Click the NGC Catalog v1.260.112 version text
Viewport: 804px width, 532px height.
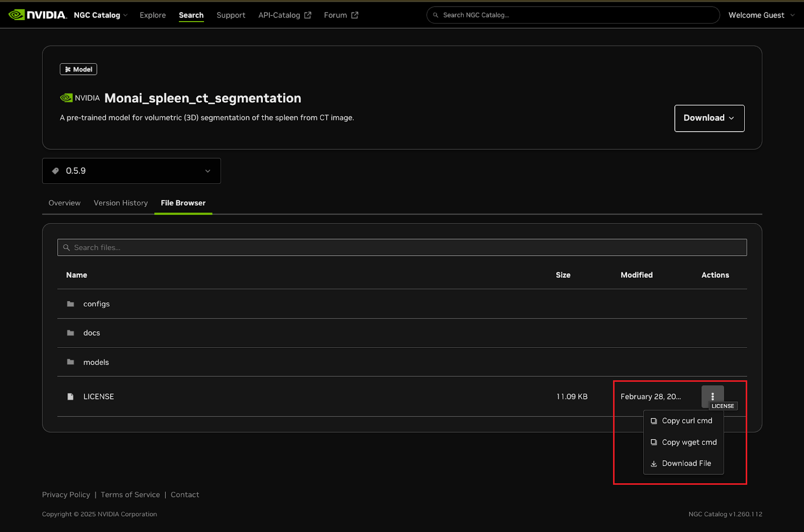click(725, 514)
